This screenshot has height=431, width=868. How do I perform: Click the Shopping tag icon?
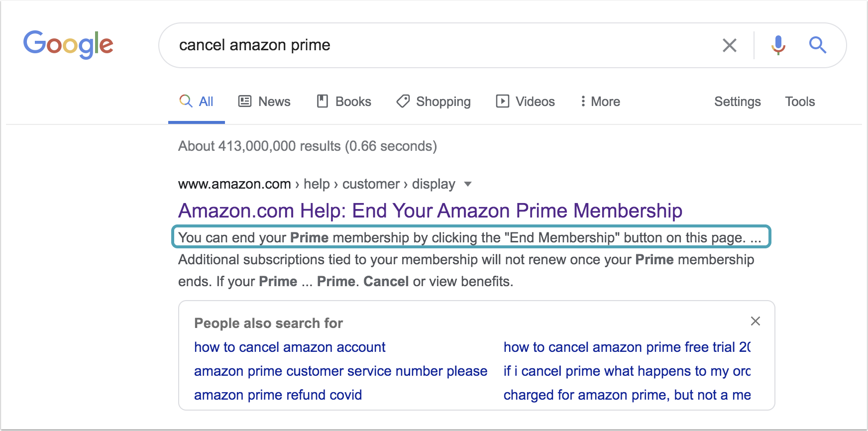pos(403,102)
